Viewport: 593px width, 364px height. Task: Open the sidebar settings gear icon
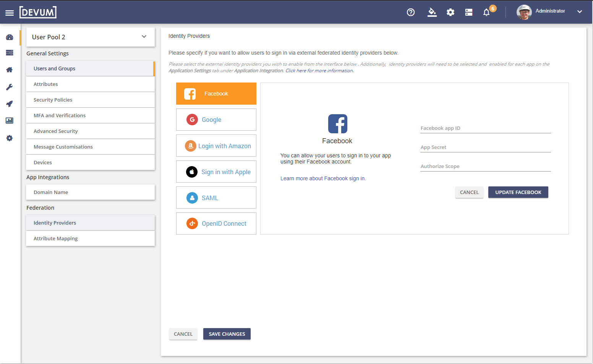tap(10, 138)
